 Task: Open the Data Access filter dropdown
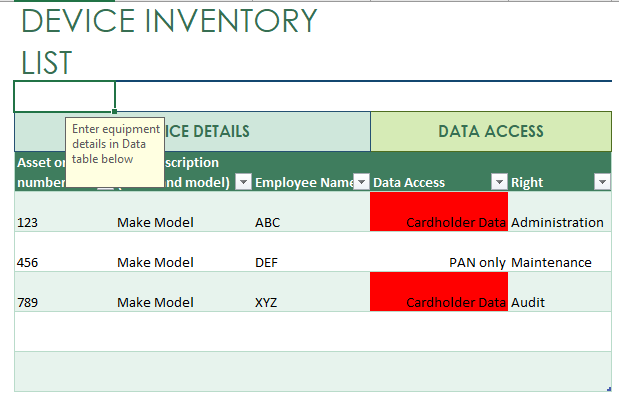coord(499,182)
